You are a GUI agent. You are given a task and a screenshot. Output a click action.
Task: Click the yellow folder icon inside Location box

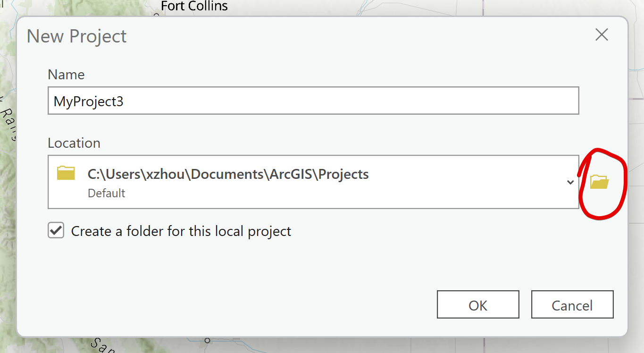[66, 173]
